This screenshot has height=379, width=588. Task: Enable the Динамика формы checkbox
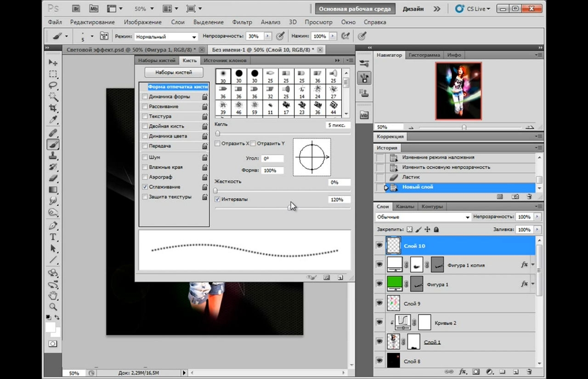[145, 97]
